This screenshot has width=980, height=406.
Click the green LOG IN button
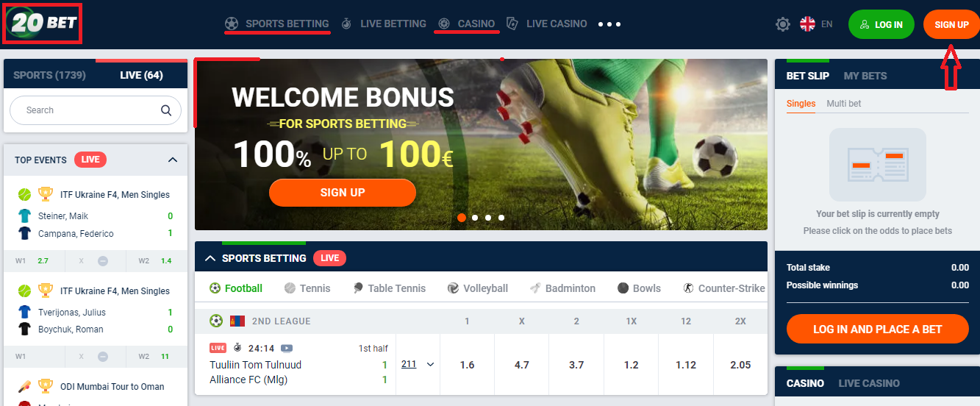(881, 24)
